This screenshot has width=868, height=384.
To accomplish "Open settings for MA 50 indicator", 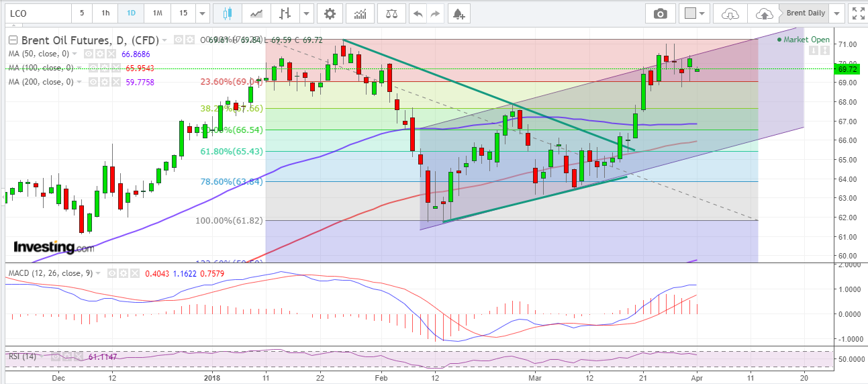I will coord(100,54).
